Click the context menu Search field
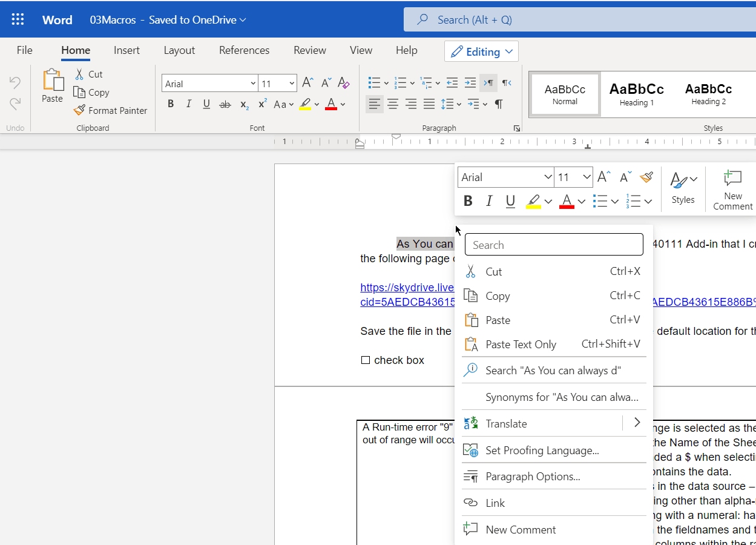The width and height of the screenshot is (756, 545). point(554,245)
